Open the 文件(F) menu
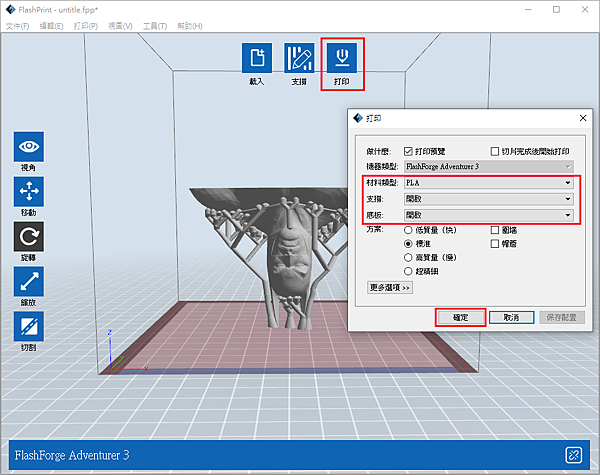Image resolution: width=600 pixels, height=475 pixels. (x=17, y=26)
